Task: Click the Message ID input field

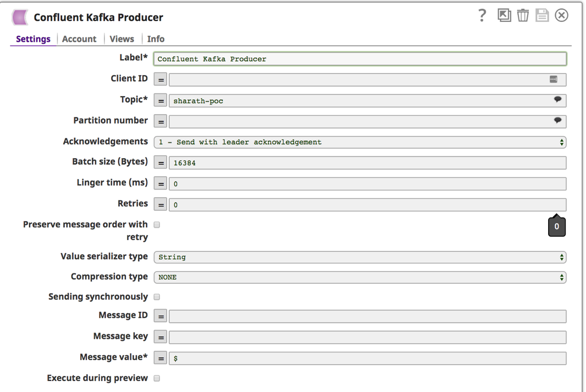Action: point(368,316)
